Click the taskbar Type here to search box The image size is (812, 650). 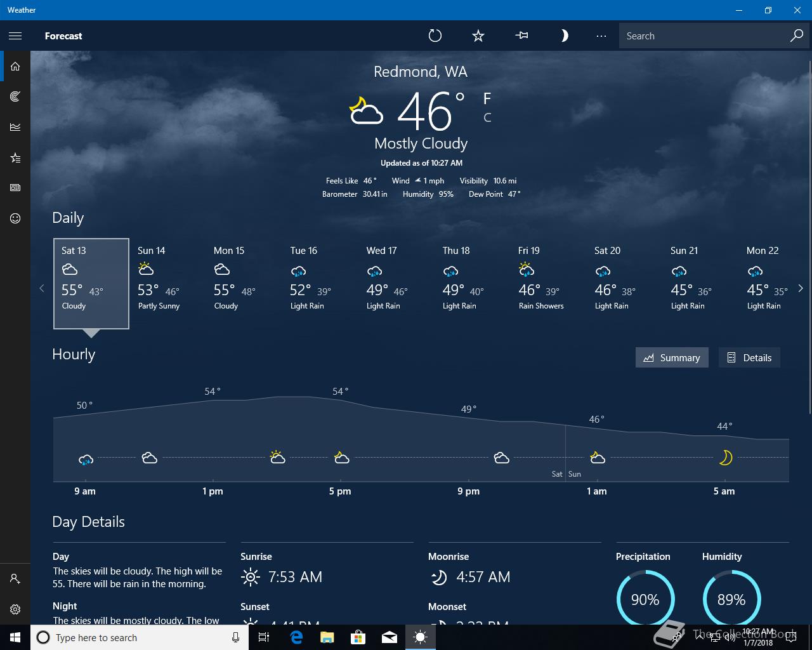[140, 637]
